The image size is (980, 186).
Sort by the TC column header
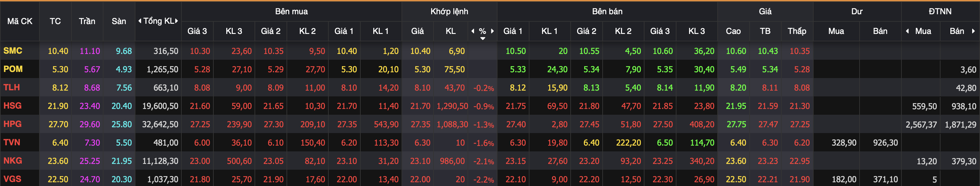pyautogui.click(x=55, y=21)
